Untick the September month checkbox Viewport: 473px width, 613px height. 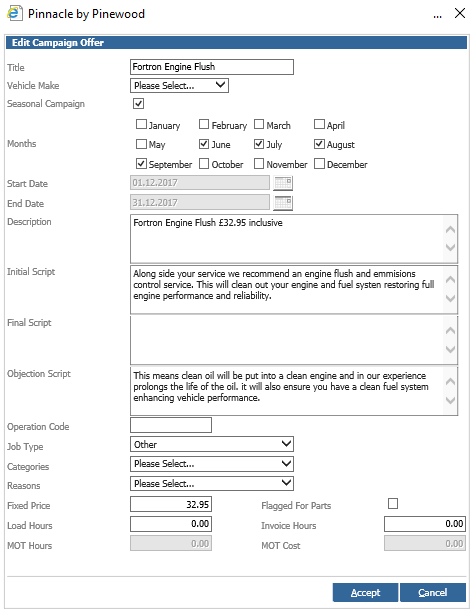(141, 163)
